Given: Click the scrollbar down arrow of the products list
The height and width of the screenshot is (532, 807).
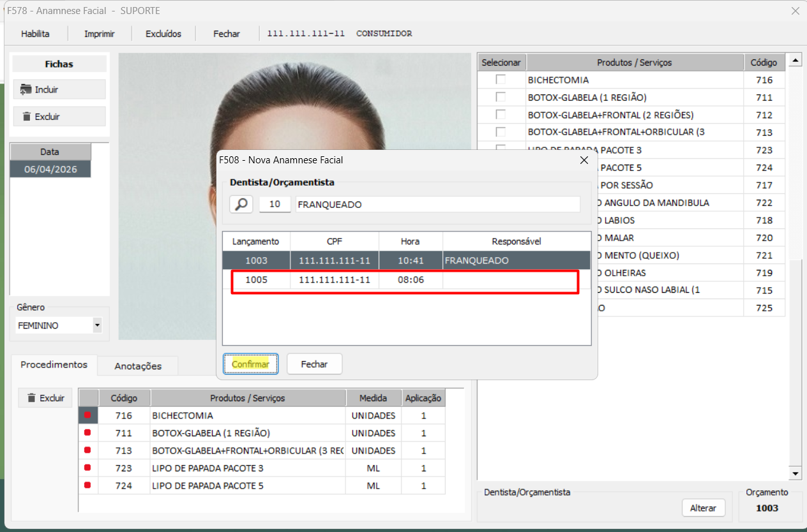Looking at the screenshot, I should click(x=795, y=474).
